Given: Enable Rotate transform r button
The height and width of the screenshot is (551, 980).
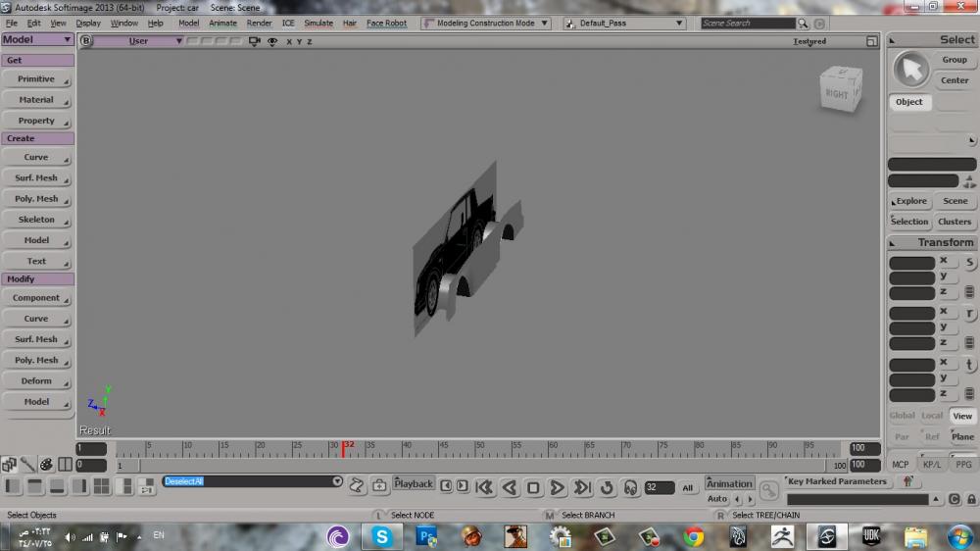Looking at the screenshot, I should coord(969,314).
